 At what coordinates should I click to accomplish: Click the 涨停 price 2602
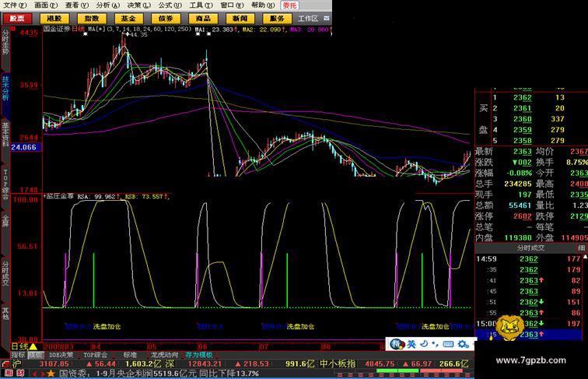[x=523, y=216]
